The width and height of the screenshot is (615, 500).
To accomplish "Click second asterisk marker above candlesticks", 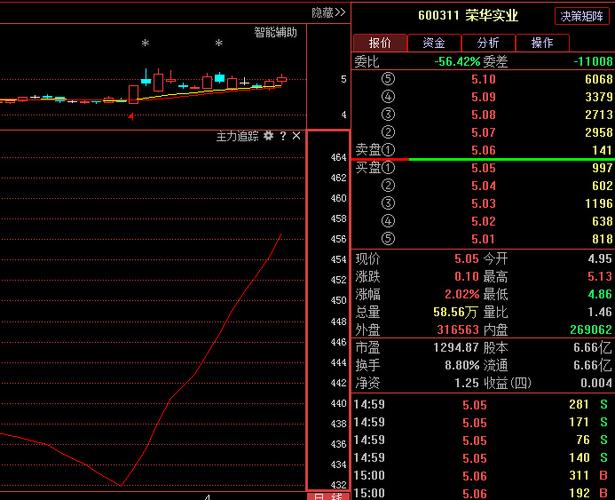I will tap(219, 43).
